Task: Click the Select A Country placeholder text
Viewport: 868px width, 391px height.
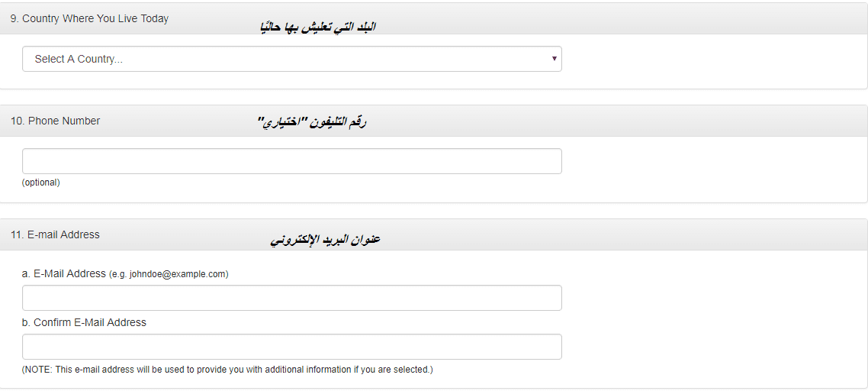Action: 79,59
